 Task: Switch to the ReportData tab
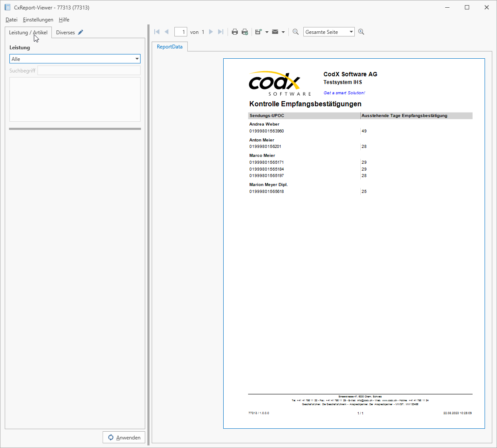tap(169, 46)
